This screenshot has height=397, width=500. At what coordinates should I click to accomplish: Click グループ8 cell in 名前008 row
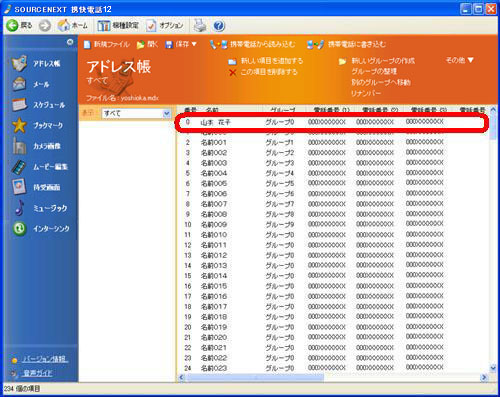tap(280, 214)
